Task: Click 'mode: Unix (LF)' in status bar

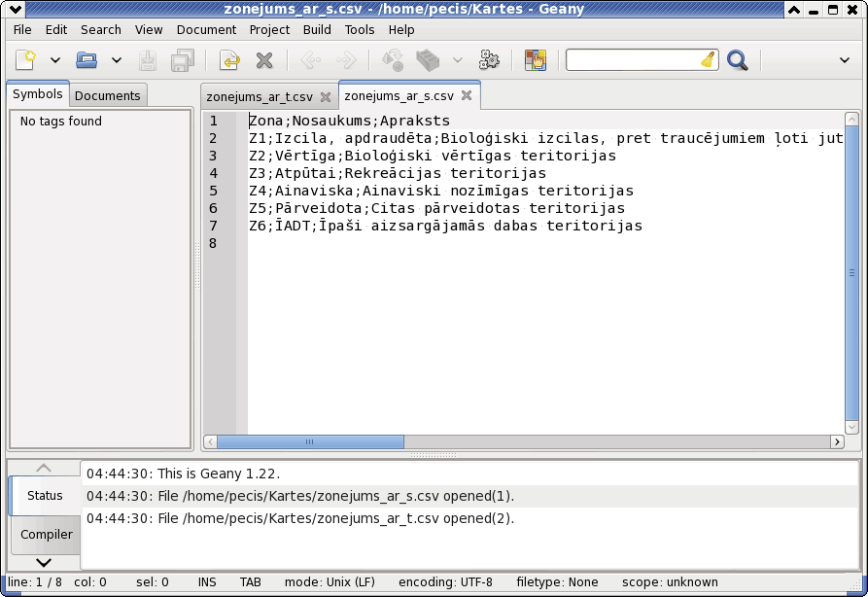Action: 330,582
